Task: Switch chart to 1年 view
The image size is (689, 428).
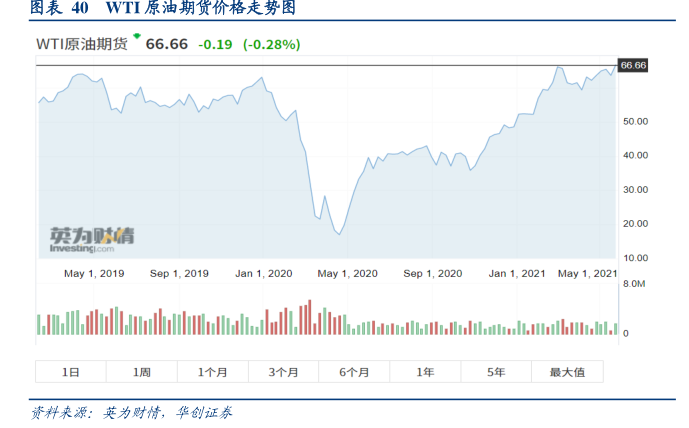Action: click(425, 372)
